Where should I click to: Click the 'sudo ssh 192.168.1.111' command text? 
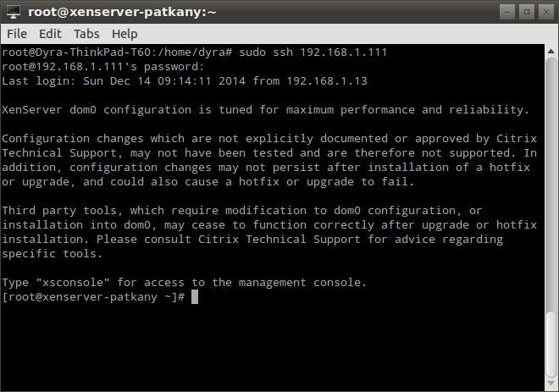[x=313, y=52]
